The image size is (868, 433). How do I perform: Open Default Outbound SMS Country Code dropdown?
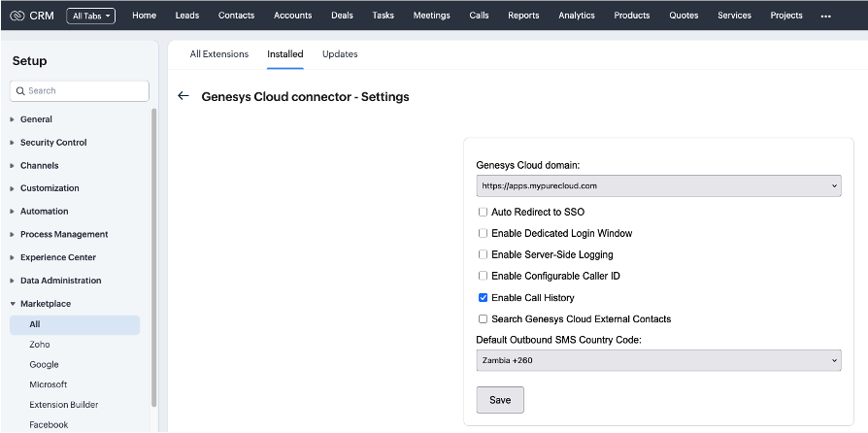(658, 360)
